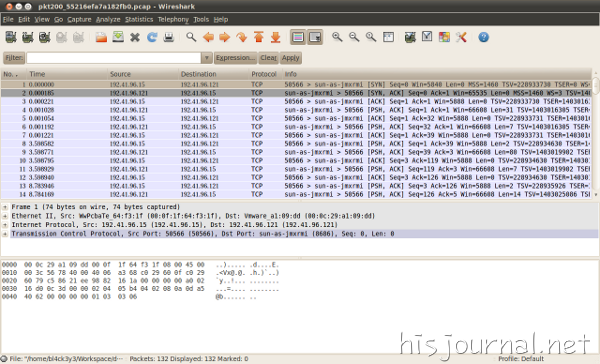The width and height of the screenshot is (600, 364).
Task: Open the Statistics menu
Action: point(139,20)
